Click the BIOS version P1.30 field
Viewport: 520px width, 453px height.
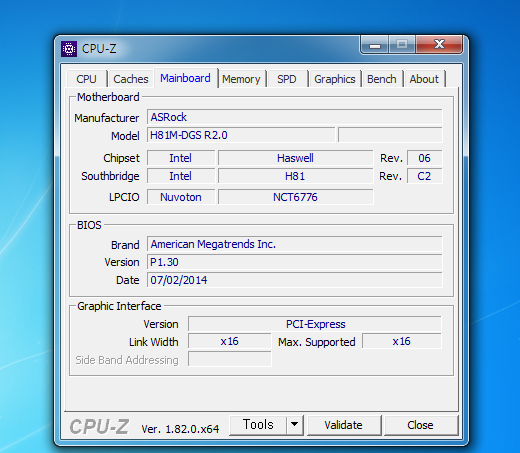295,262
